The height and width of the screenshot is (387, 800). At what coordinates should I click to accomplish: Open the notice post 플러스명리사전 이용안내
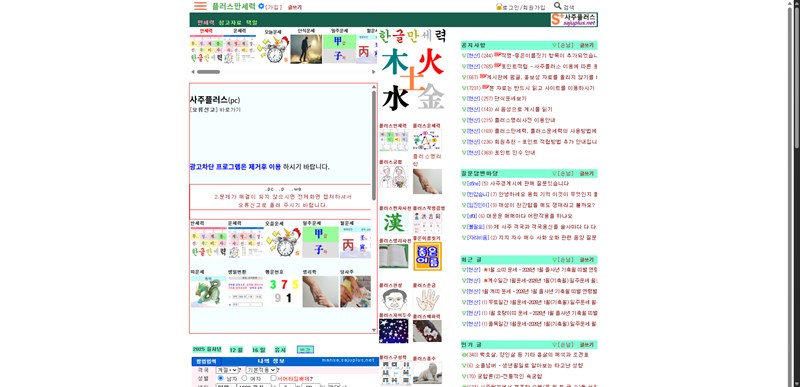(524, 120)
